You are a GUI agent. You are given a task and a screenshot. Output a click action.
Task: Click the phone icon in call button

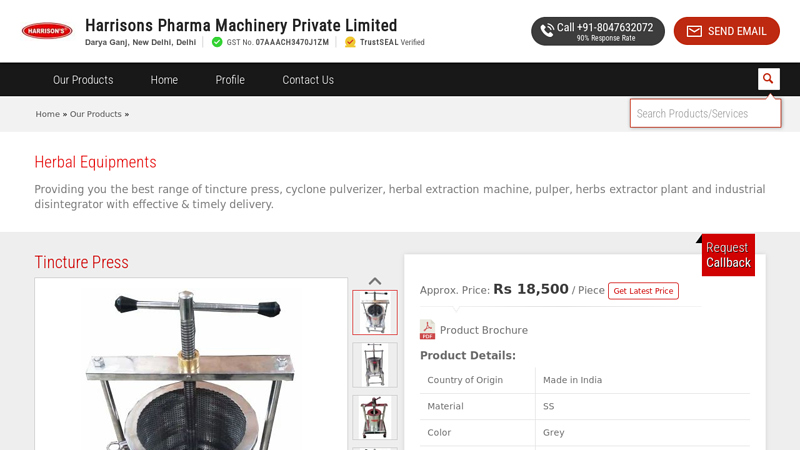pyautogui.click(x=547, y=31)
